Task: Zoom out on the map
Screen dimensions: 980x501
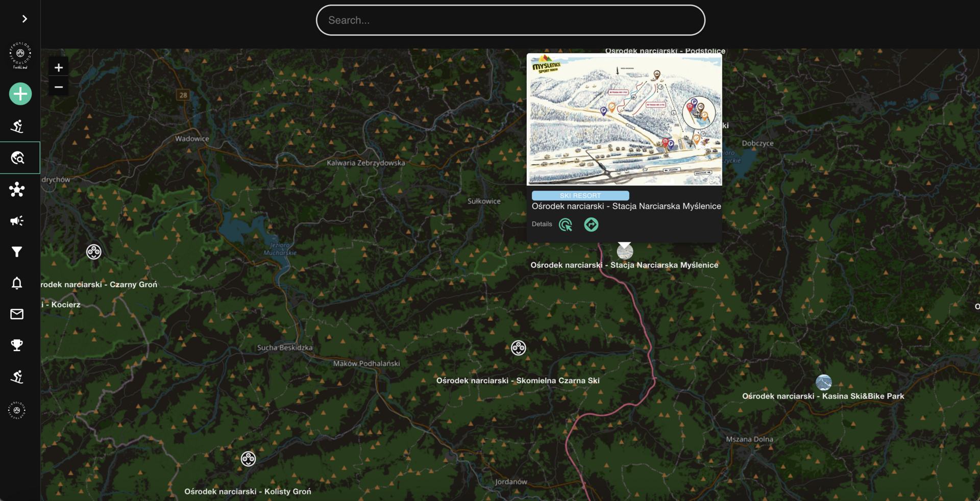Action: pos(59,87)
